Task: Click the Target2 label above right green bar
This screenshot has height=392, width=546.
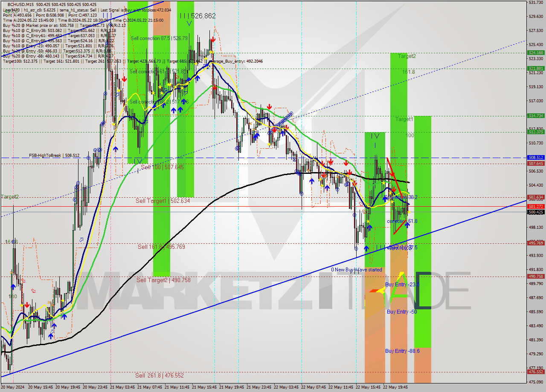Action: coord(407,56)
